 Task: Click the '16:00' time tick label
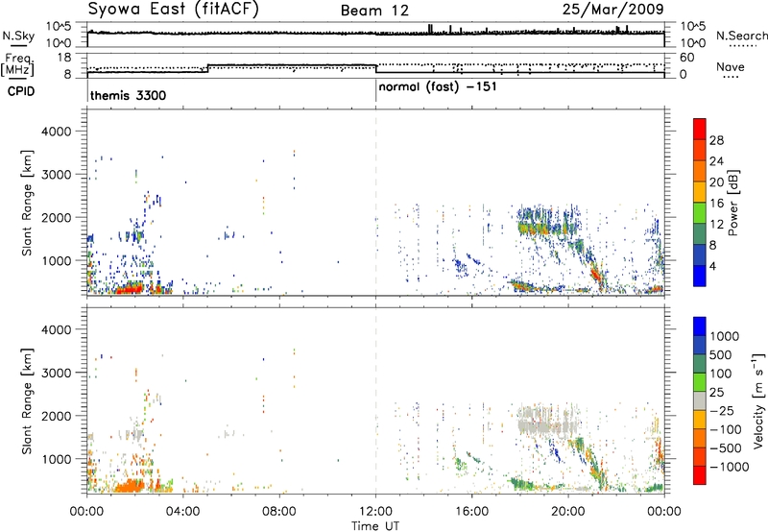[471, 512]
